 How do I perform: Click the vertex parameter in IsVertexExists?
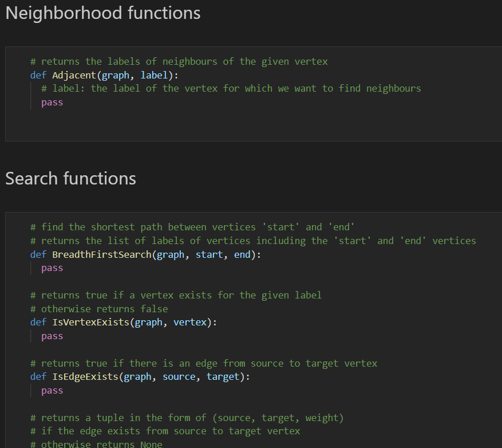coord(189,322)
